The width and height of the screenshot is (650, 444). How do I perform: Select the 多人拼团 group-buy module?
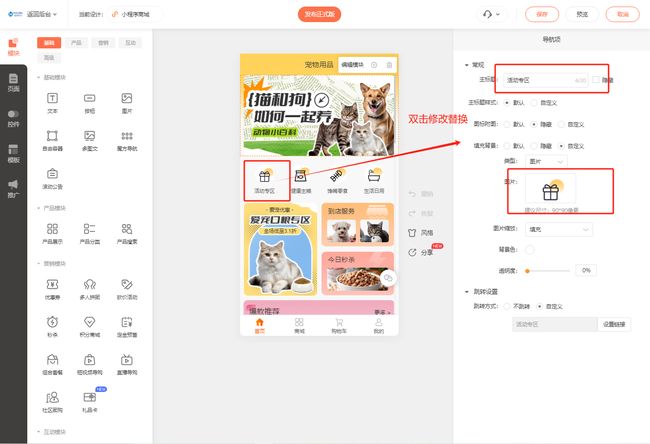[90, 289]
